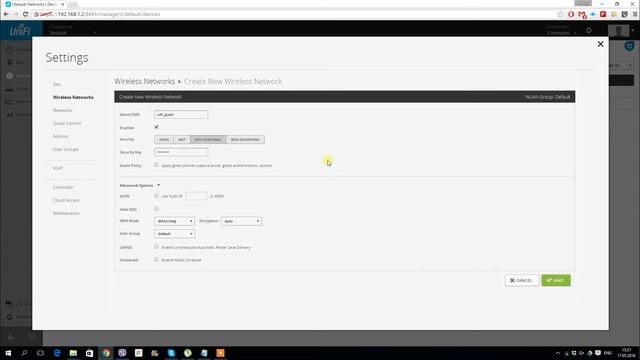Click the Save button
Image resolution: width=640 pixels, height=360 pixels.
556,280
